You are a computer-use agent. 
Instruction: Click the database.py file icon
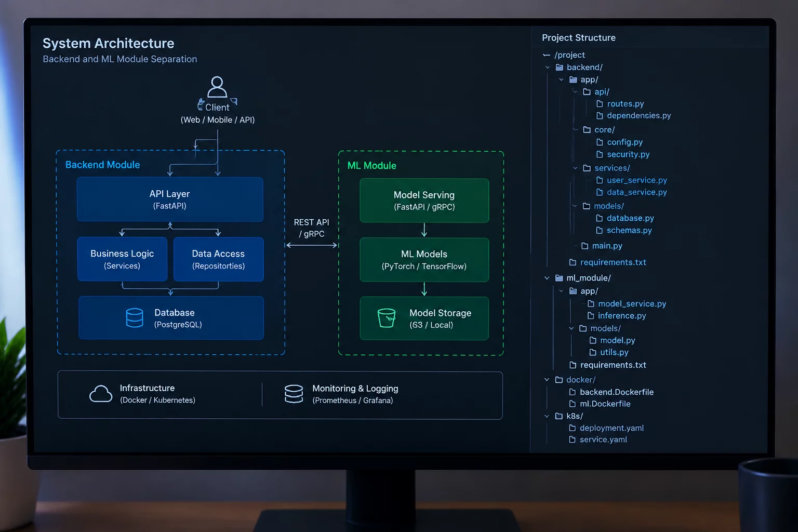click(x=600, y=218)
